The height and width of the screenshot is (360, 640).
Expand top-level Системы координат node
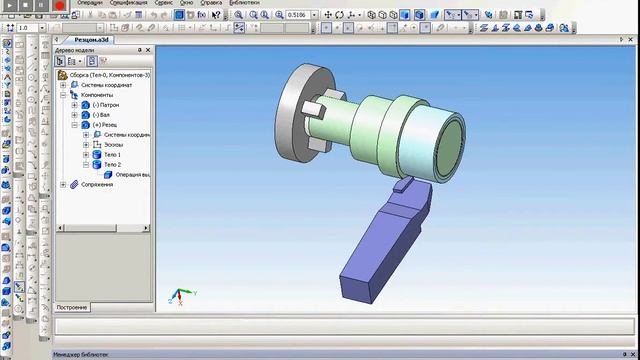63,85
